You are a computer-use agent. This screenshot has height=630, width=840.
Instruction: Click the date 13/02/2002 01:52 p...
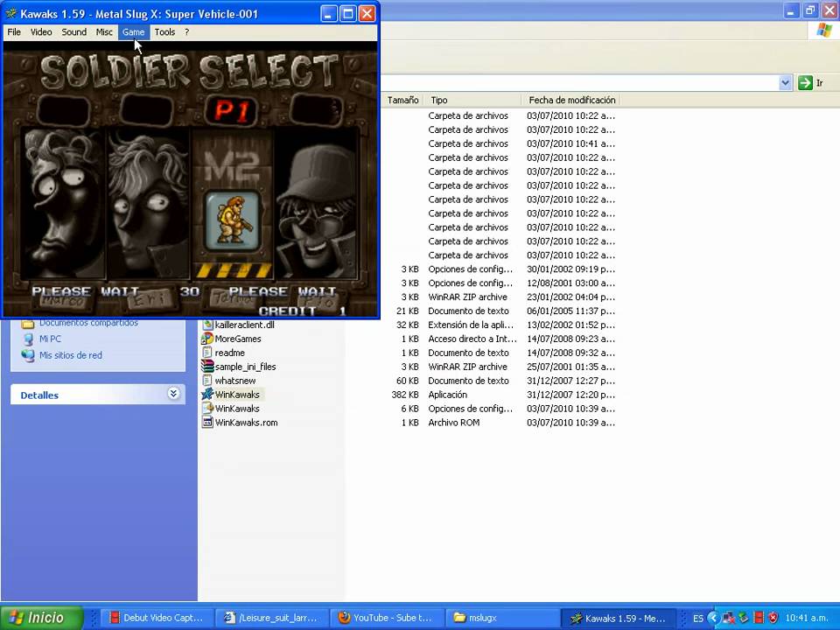coord(570,325)
